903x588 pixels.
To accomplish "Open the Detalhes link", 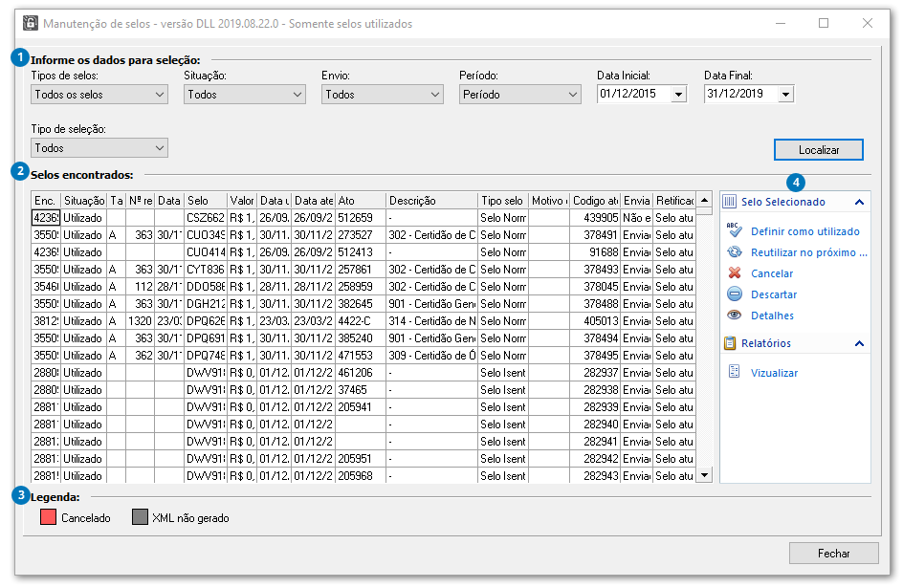I will click(x=772, y=316).
